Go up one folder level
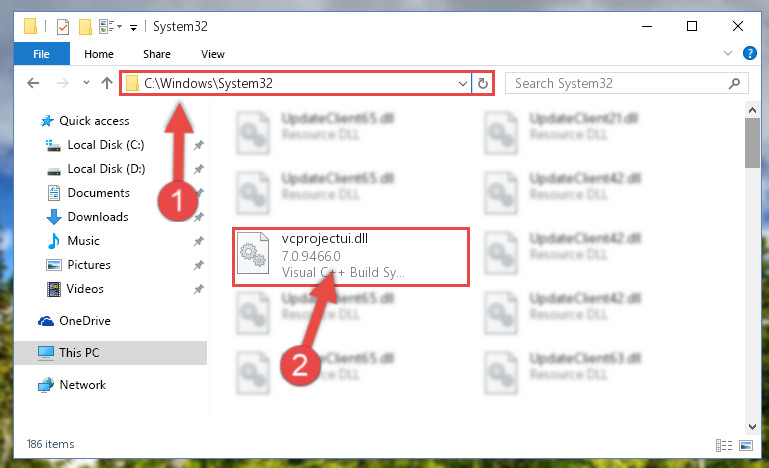Viewport: 769px width, 468px height. [107, 83]
